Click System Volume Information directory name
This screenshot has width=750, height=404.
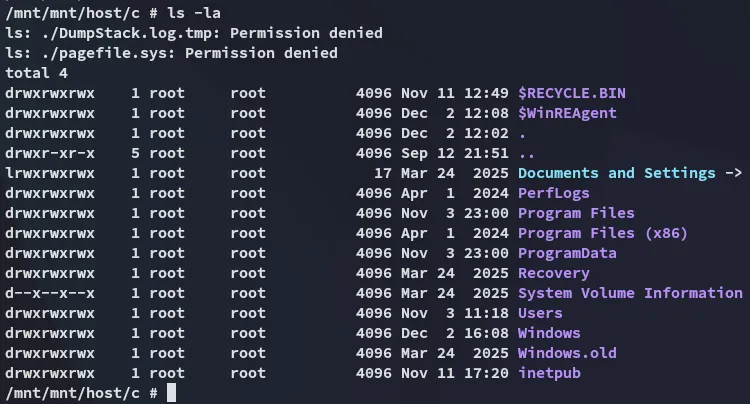click(x=630, y=294)
